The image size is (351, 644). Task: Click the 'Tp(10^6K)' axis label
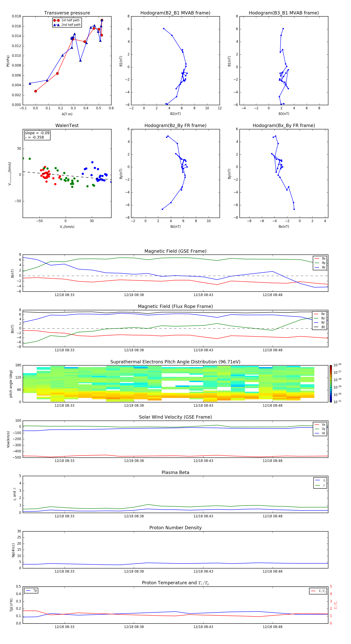11,605
